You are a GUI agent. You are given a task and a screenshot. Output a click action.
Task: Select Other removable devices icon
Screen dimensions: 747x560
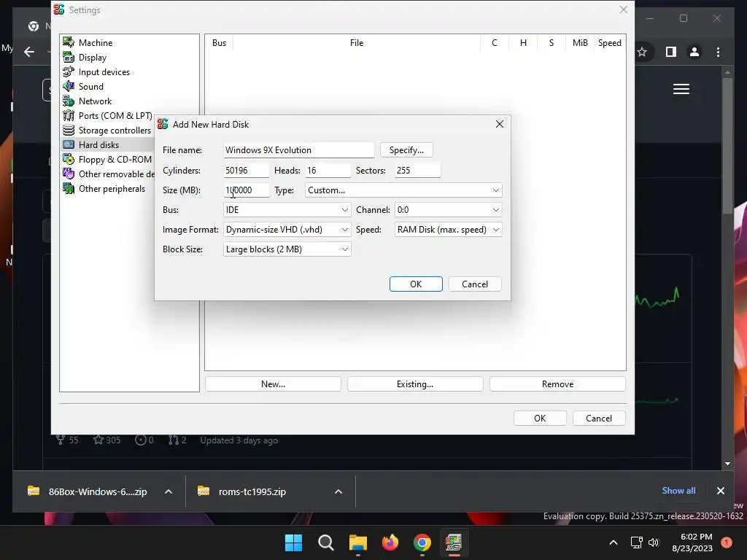point(69,174)
